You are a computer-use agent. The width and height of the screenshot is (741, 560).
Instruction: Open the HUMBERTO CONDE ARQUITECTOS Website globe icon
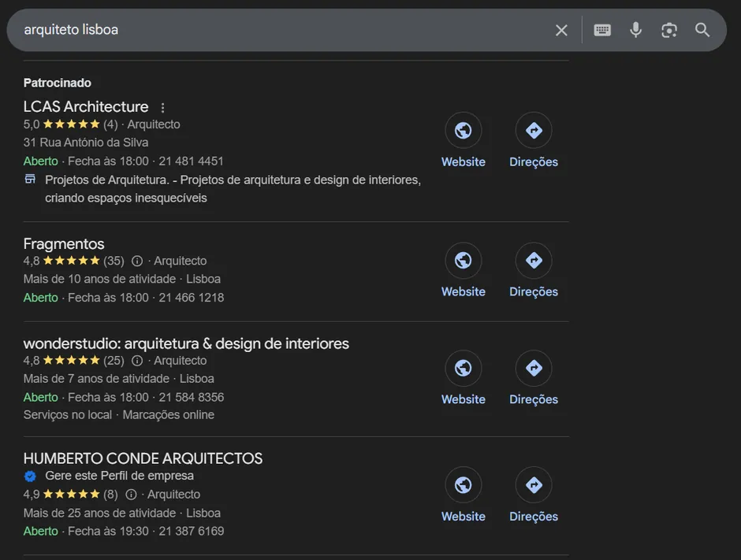[x=464, y=485]
